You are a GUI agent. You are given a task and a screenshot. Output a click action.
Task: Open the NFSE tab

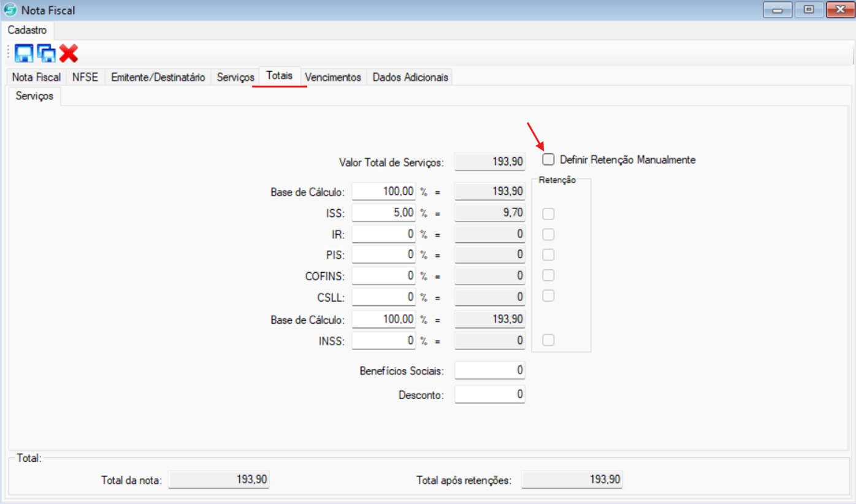[x=85, y=77]
